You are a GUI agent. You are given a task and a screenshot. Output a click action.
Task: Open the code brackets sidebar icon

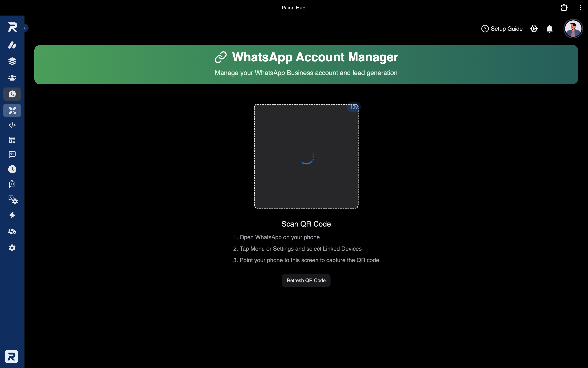point(12,125)
